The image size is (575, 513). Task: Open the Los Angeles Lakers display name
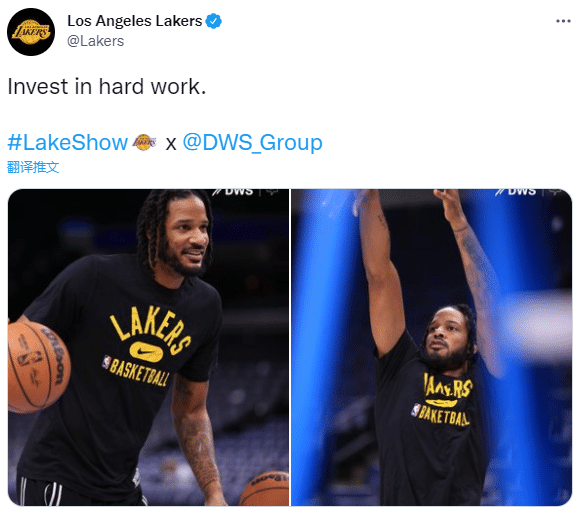point(135,21)
